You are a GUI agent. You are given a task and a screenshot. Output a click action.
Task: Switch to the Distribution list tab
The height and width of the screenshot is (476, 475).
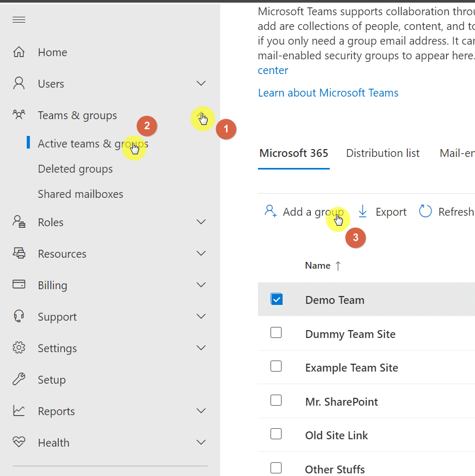tap(383, 153)
